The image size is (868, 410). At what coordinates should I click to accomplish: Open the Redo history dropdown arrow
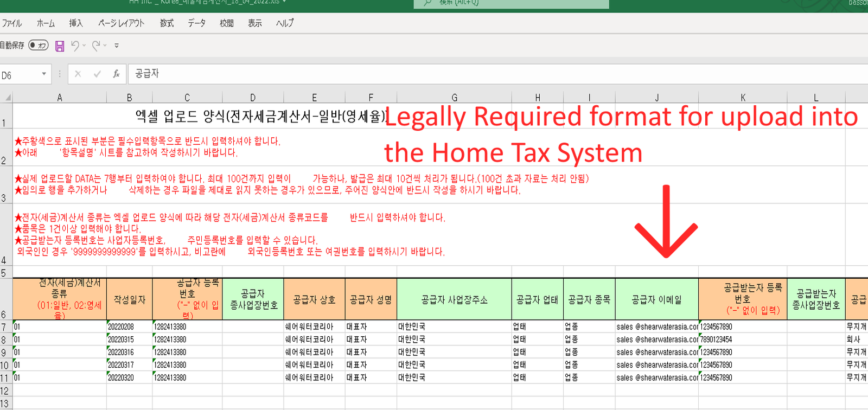[105, 46]
